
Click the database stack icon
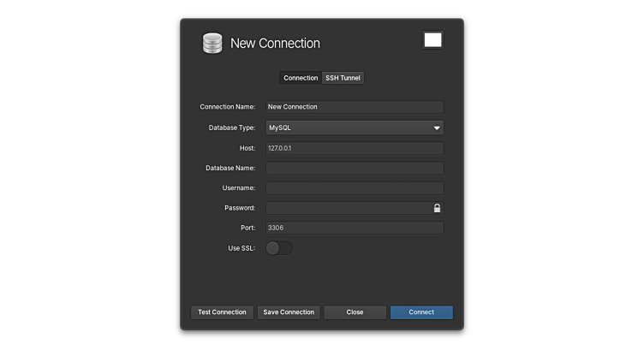pyautogui.click(x=212, y=43)
